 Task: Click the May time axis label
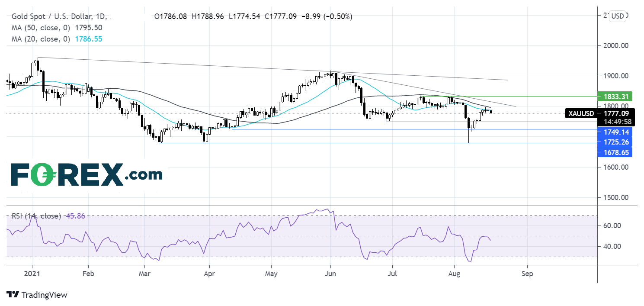click(271, 274)
